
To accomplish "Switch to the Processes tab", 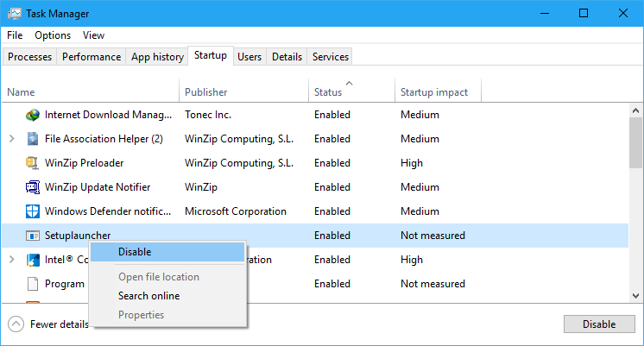I will click(30, 57).
